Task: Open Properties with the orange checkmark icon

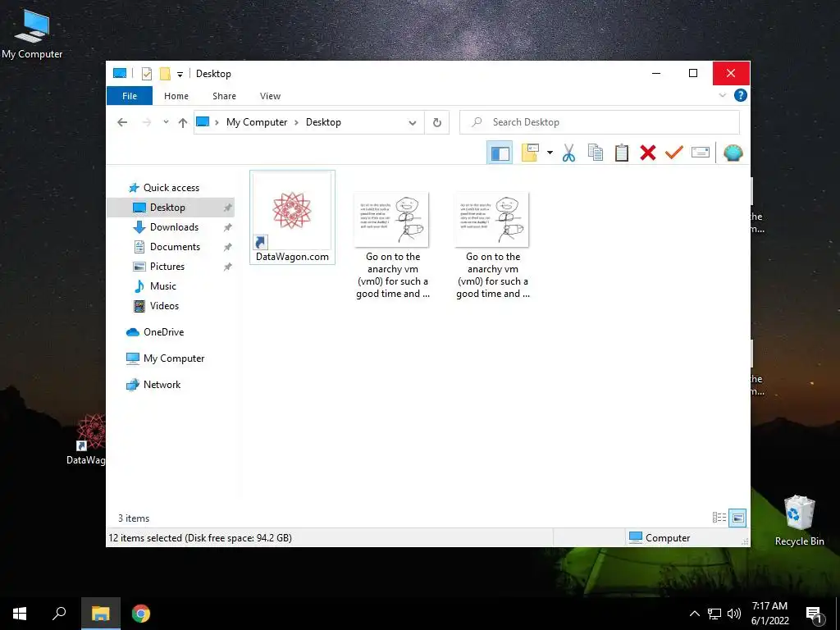Action: [x=674, y=153]
